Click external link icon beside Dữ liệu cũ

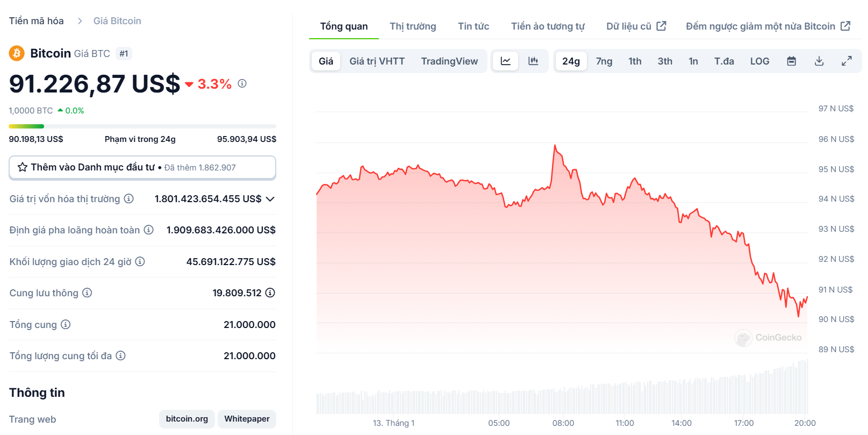[x=662, y=26]
